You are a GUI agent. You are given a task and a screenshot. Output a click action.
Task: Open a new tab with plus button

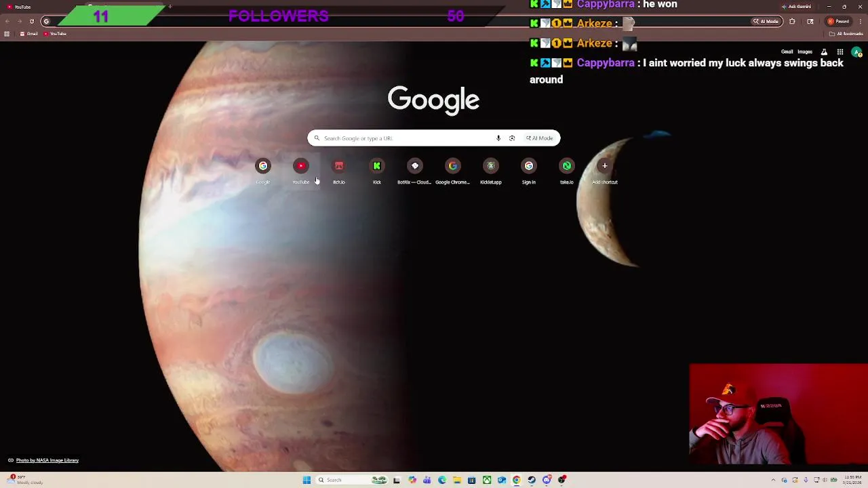pos(170,7)
